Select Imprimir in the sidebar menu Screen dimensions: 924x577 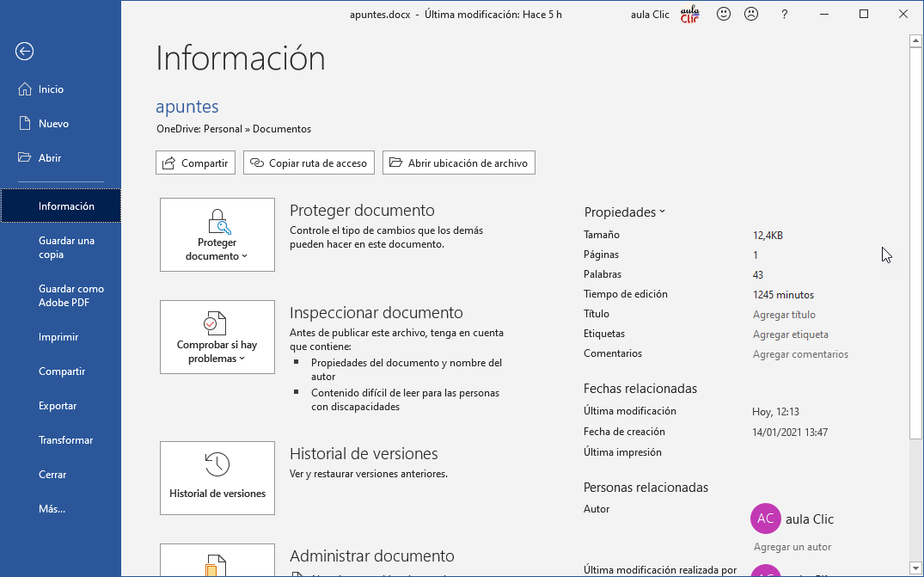click(58, 337)
